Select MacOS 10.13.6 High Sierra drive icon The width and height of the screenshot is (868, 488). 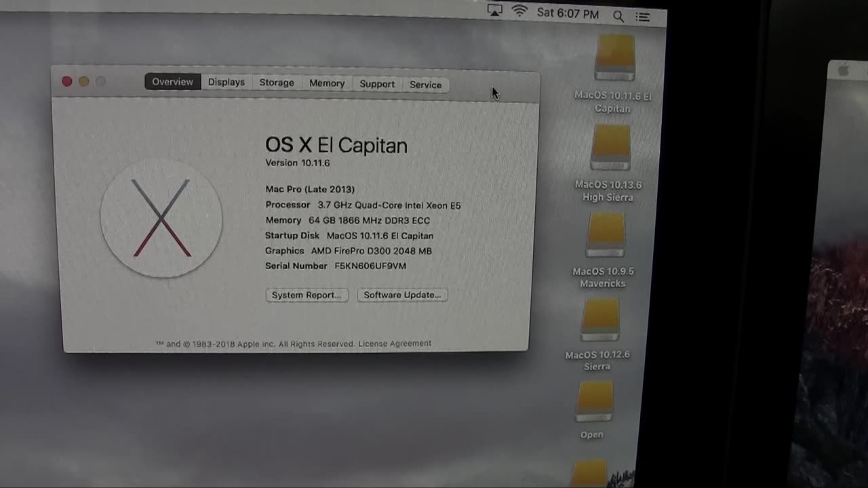point(610,147)
